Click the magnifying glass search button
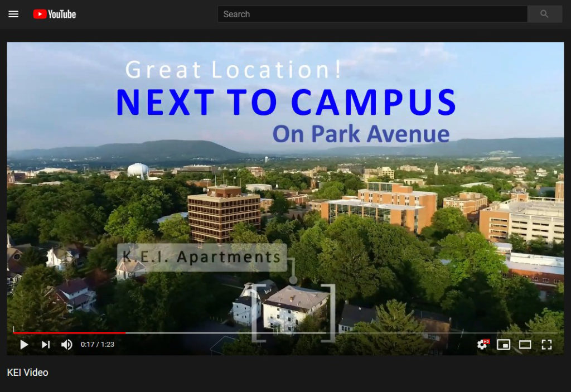Screen dimensions: 571x392 coord(544,14)
